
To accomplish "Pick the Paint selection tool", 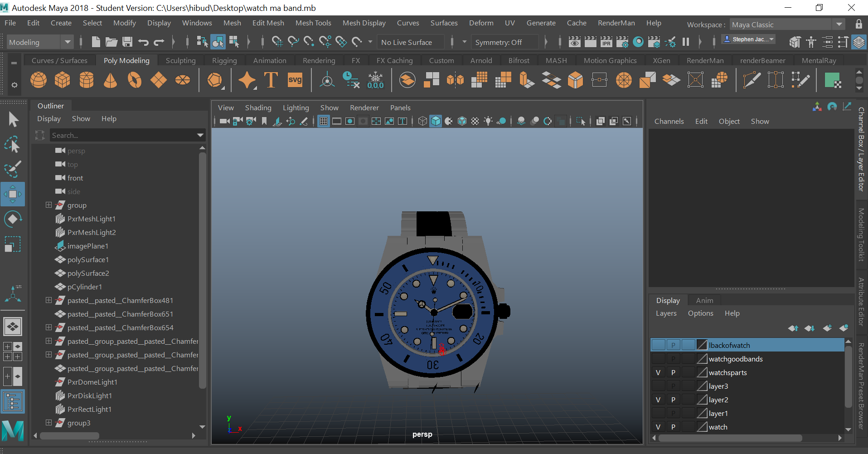I will click(13, 169).
